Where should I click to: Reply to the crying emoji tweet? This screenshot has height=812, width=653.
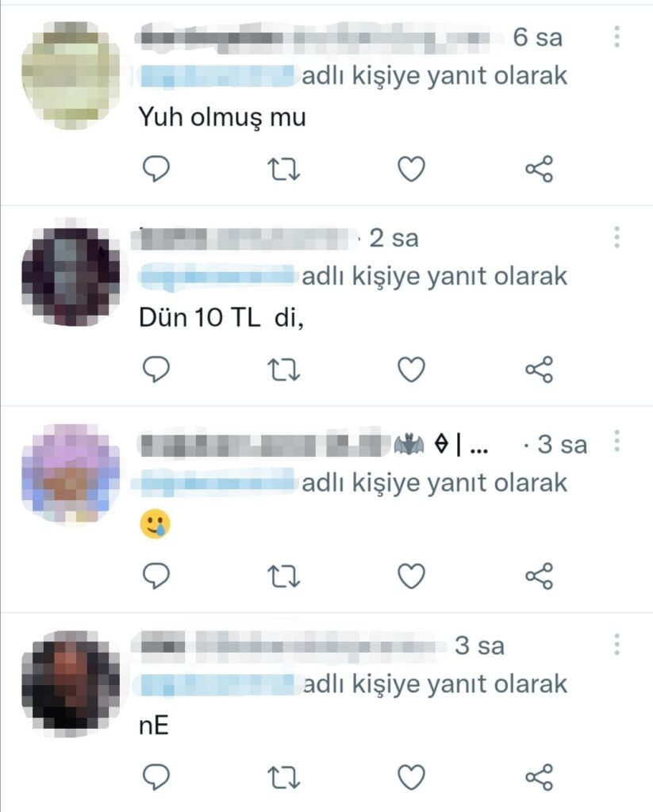point(156,576)
